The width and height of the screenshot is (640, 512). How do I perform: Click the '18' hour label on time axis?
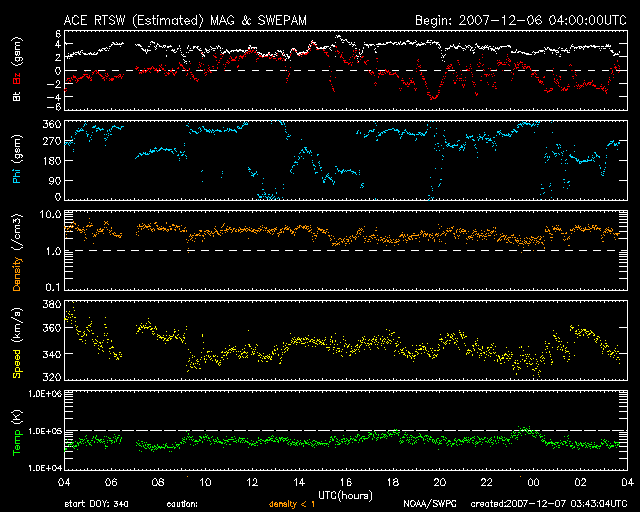[393, 482]
